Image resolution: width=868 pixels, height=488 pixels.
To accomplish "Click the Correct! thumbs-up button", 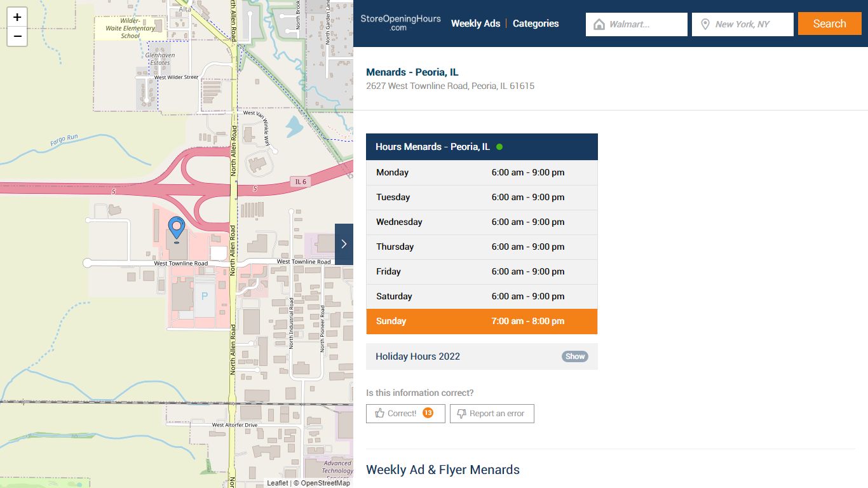I will click(x=405, y=413).
